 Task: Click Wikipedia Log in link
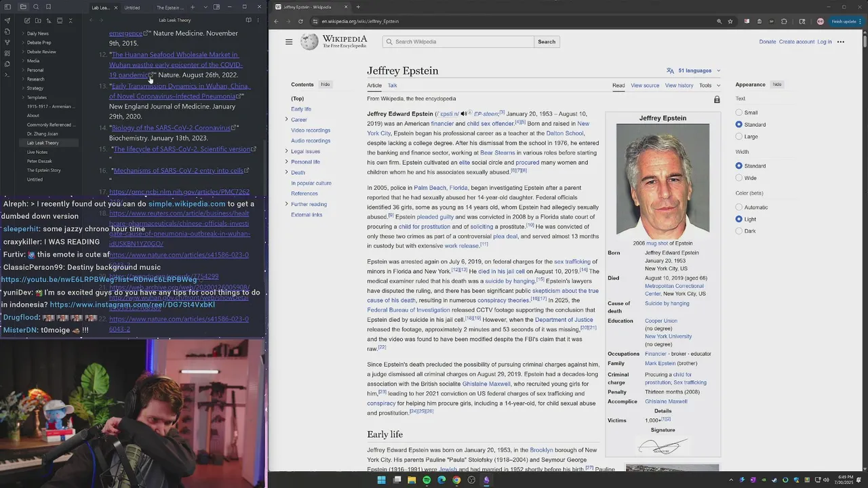point(824,42)
